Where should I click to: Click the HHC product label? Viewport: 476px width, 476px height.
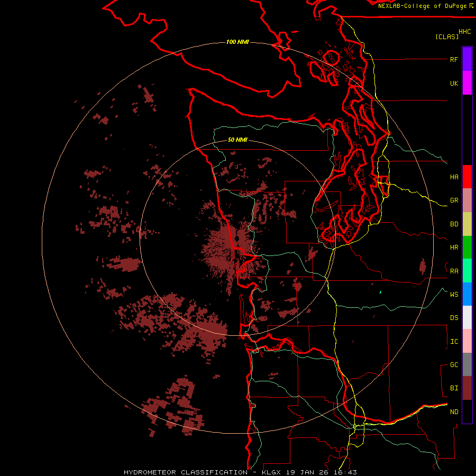click(x=464, y=32)
